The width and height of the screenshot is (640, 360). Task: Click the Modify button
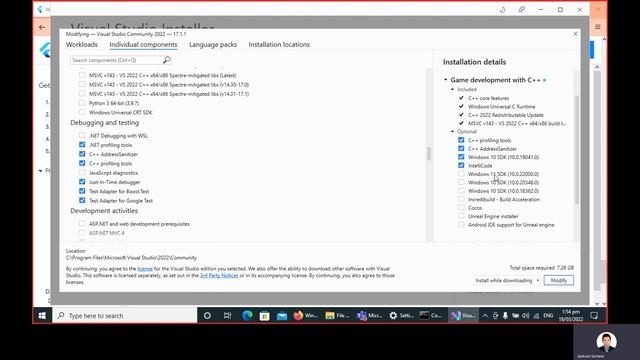[558, 280]
